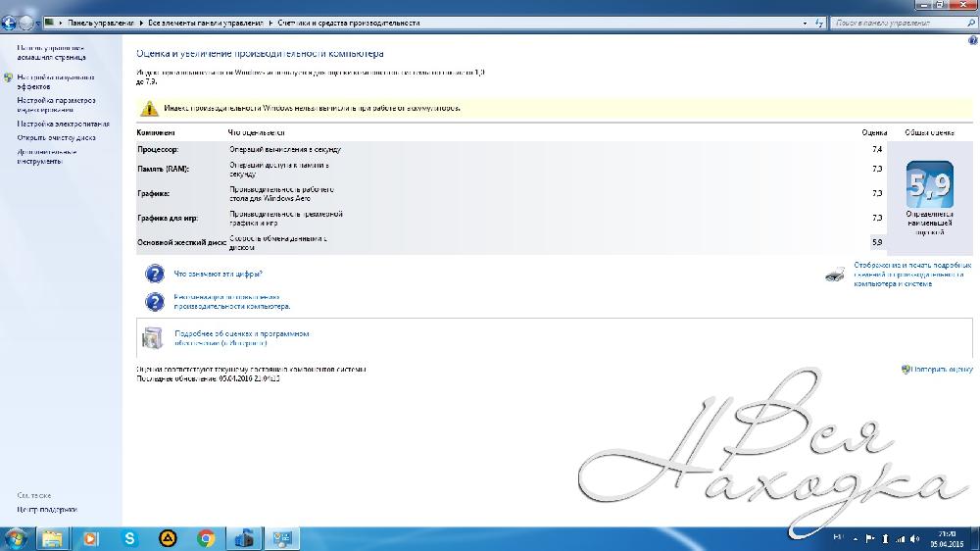Click the Back navigation arrow button

[x=9, y=23]
